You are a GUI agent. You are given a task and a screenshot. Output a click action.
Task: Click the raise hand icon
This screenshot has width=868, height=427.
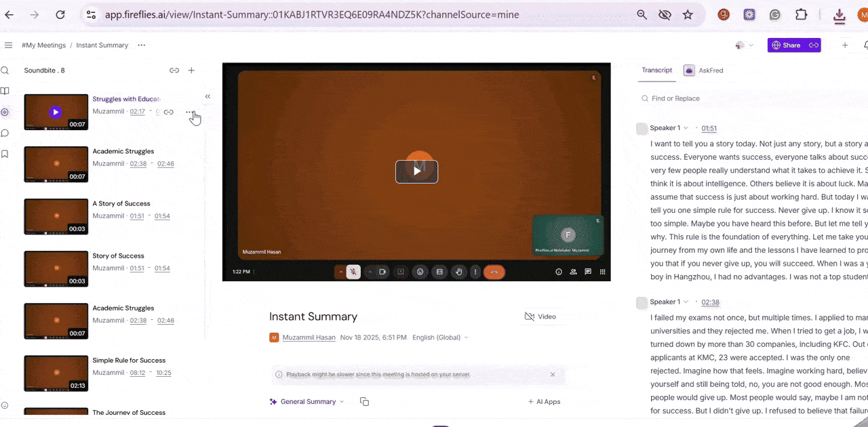tap(458, 271)
